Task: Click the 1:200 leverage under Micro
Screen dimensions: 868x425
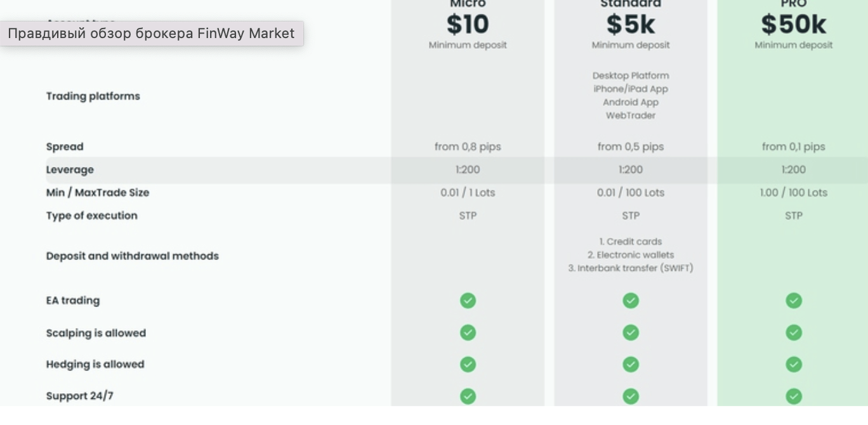Action: click(468, 169)
